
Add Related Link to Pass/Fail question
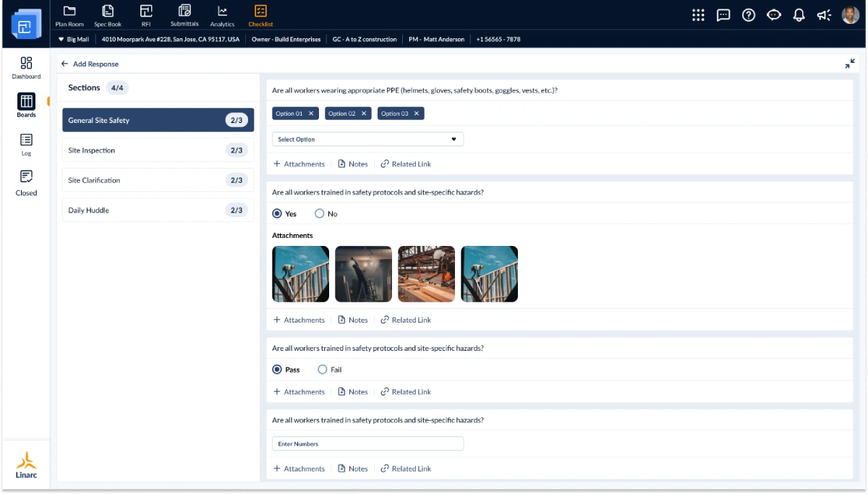[406, 392]
